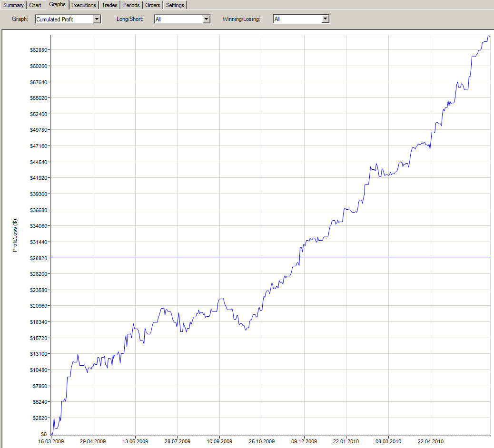
Task: Click the $28820 axis label
Action: [39, 258]
